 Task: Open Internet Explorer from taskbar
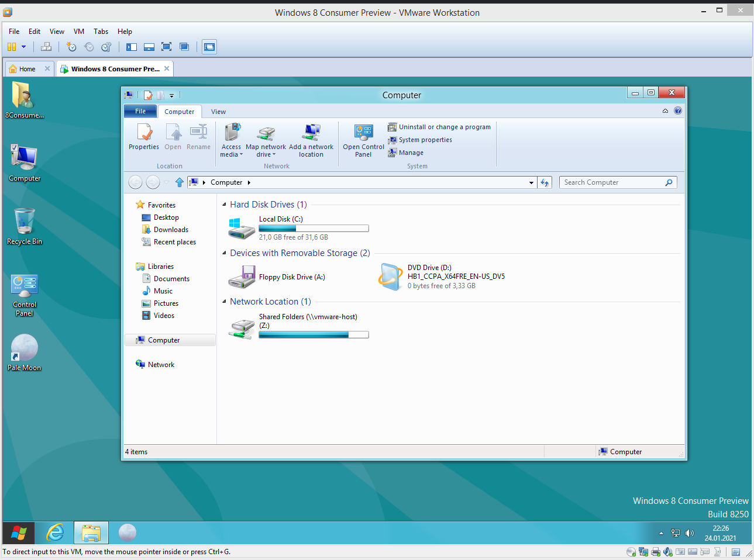coord(56,533)
